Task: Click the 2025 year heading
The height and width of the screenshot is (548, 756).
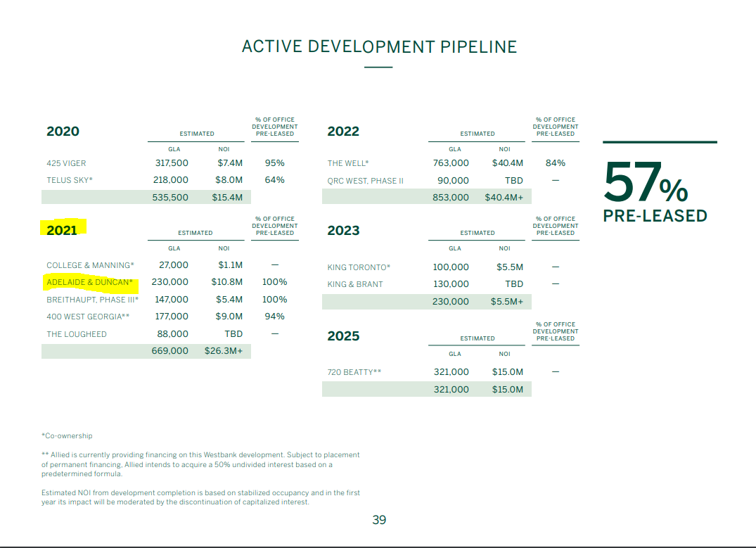Action: 343,336
